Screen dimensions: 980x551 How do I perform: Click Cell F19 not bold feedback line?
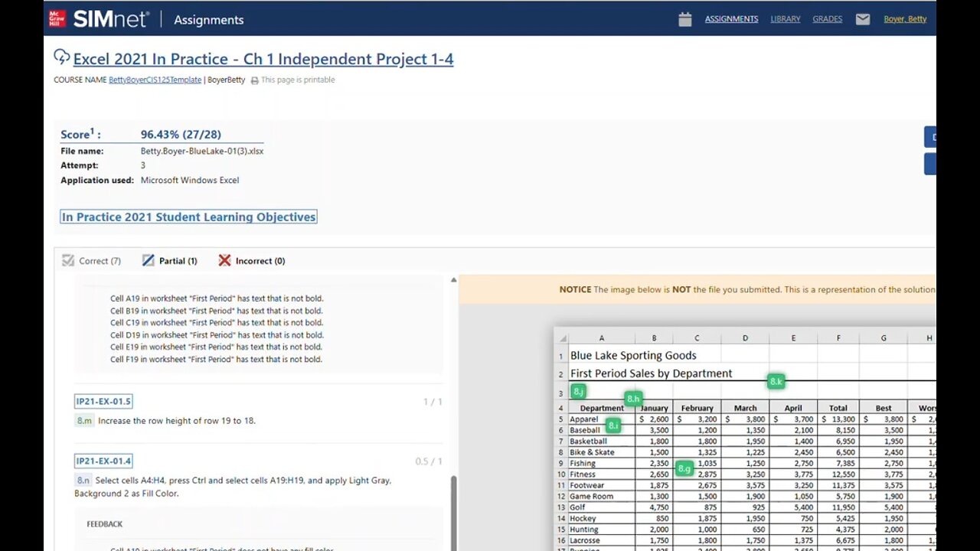(x=216, y=359)
